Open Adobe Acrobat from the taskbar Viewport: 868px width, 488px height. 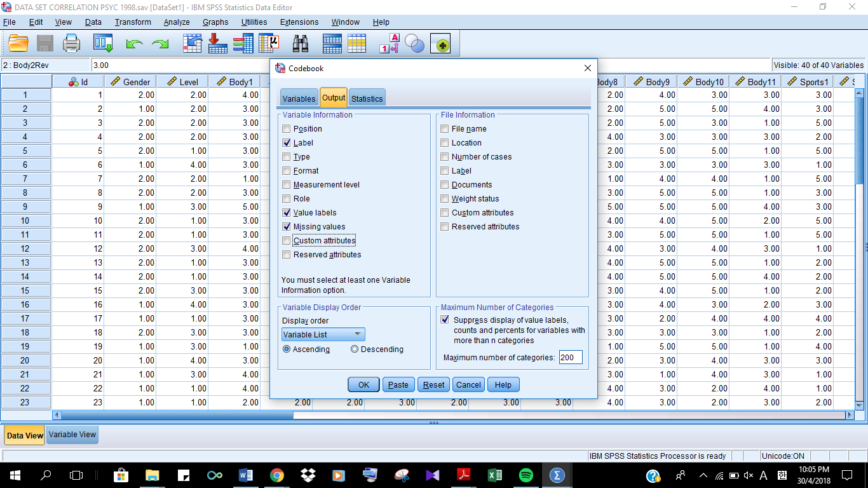[463, 475]
